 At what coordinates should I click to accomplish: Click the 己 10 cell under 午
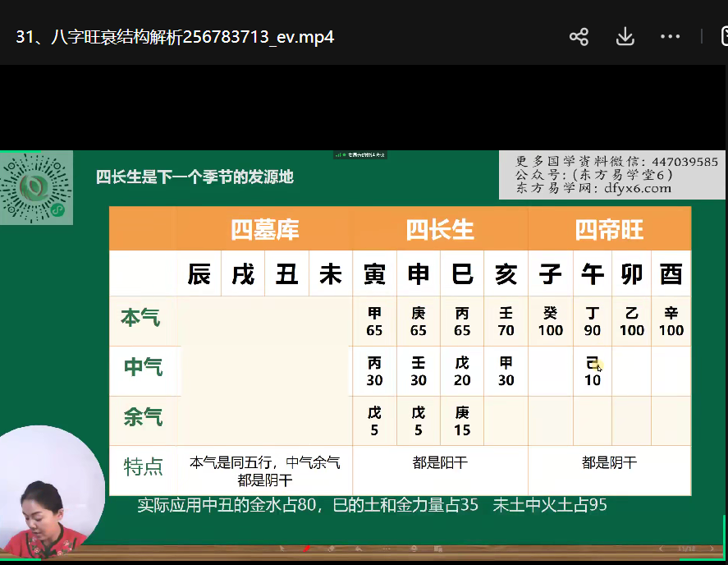pyautogui.click(x=593, y=372)
